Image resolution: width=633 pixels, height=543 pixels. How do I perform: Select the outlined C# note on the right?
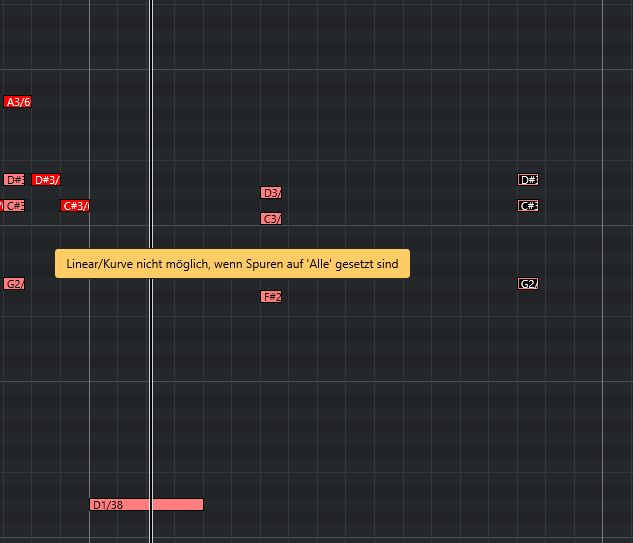pos(528,206)
